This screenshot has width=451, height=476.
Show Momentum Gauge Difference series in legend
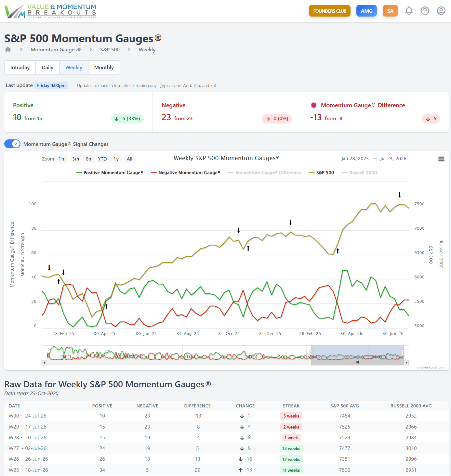tap(264, 173)
